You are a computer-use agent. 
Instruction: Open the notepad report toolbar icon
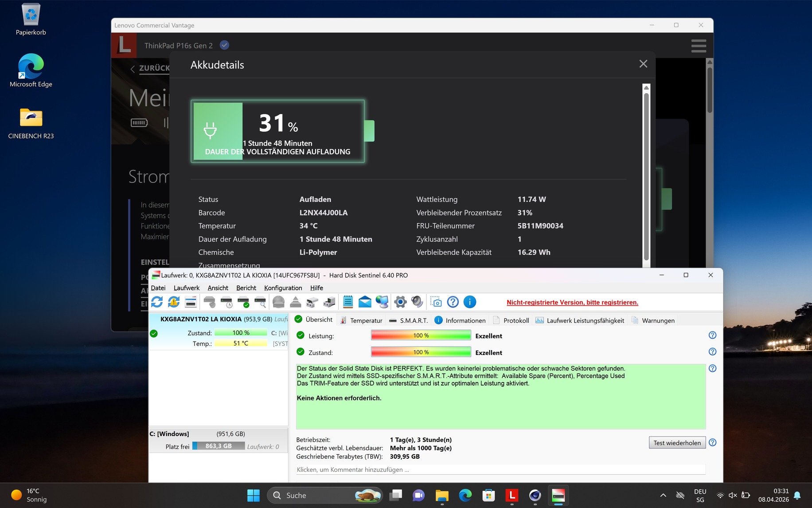click(x=348, y=302)
